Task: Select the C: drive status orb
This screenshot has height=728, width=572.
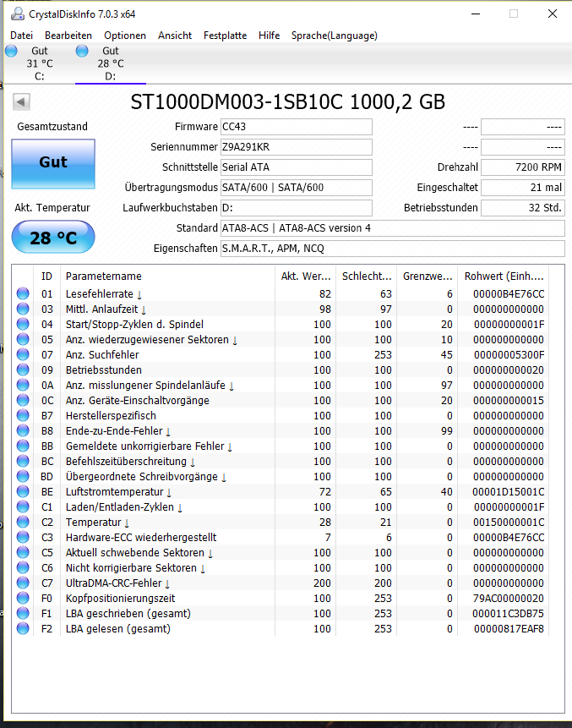Action: tap(11, 51)
